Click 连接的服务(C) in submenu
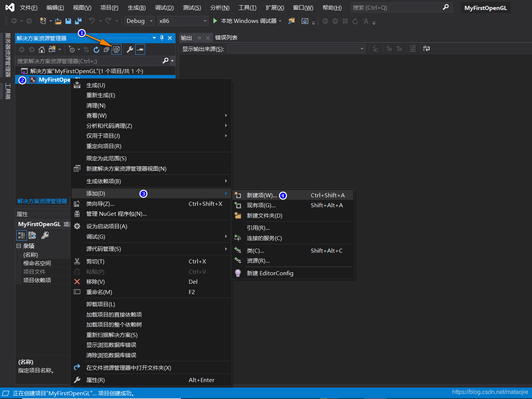The image size is (532, 399). (293, 238)
